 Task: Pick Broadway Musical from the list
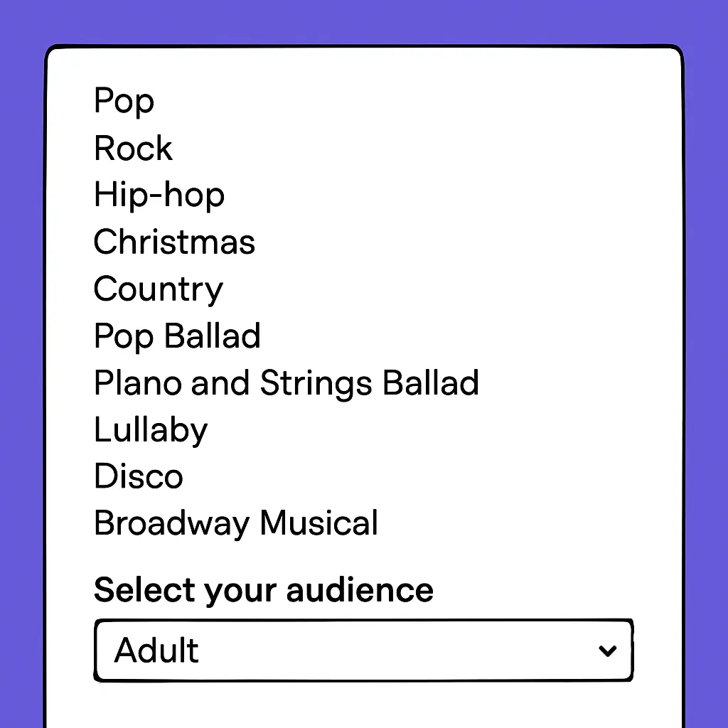(x=235, y=523)
